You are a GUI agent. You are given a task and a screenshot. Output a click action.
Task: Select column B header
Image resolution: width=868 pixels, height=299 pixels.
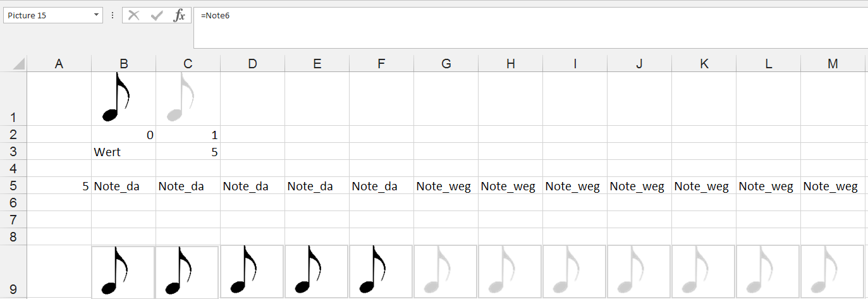pos(124,63)
